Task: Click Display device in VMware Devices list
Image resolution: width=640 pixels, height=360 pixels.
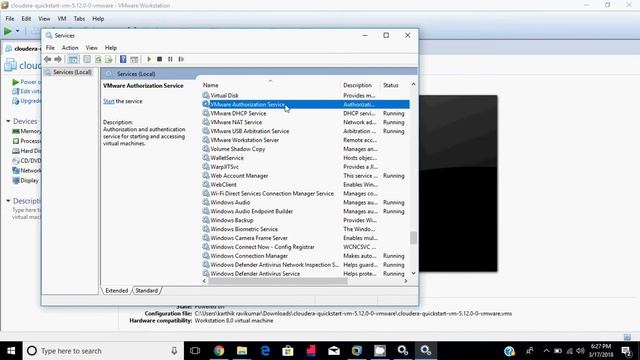Action: pyautogui.click(x=26, y=180)
